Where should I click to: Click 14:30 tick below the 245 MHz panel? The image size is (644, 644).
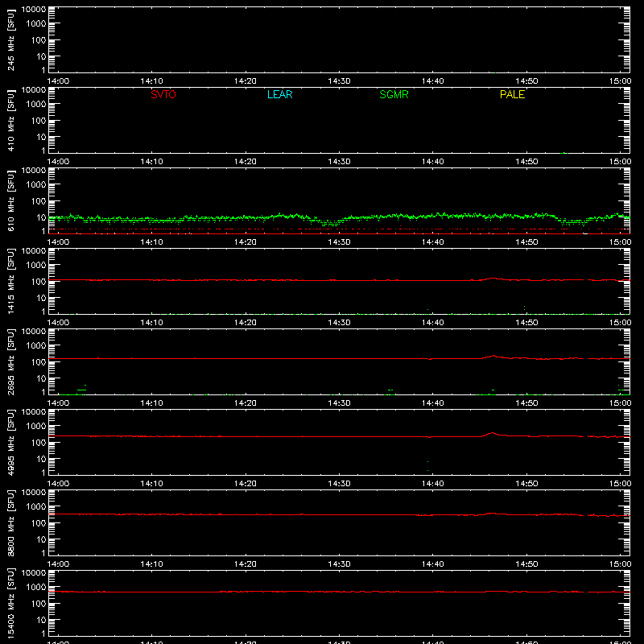click(339, 81)
